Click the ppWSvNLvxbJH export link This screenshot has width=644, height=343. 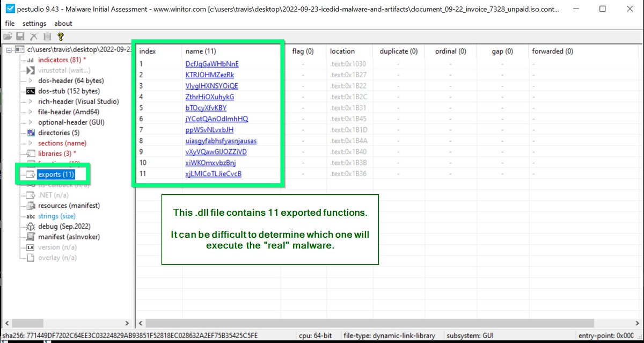[209, 130]
